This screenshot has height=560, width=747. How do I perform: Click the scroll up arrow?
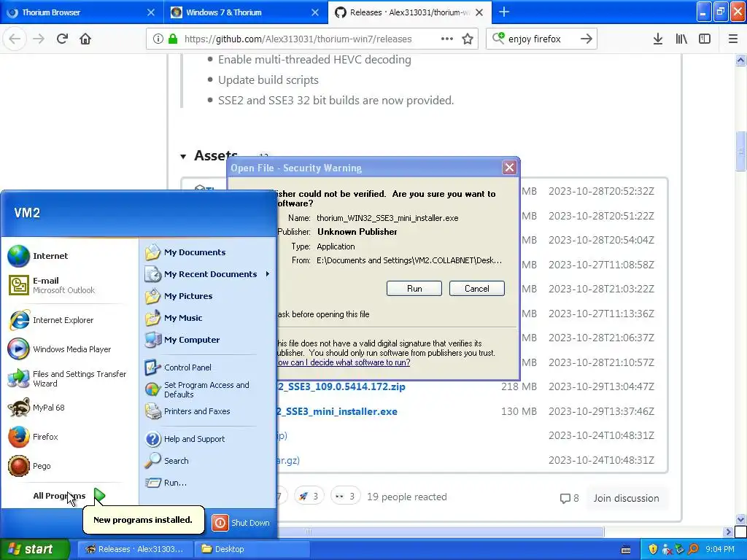point(741,60)
